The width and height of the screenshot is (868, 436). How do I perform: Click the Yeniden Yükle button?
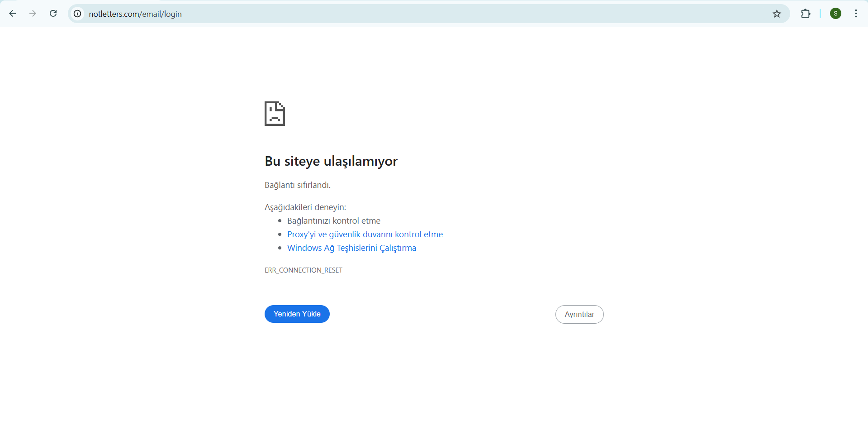[297, 314]
